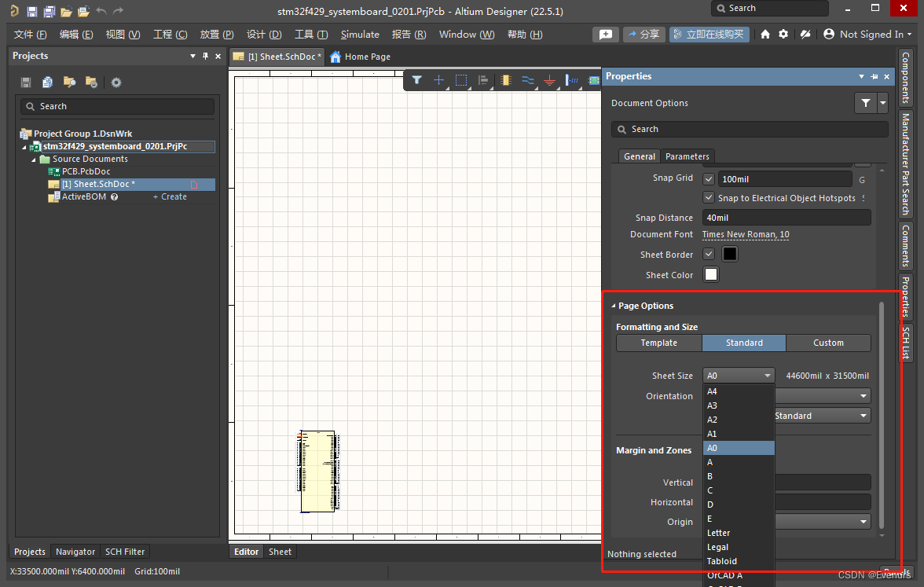Toggle the Snap Grid checkbox
This screenshot has height=587, width=924.
(x=709, y=179)
